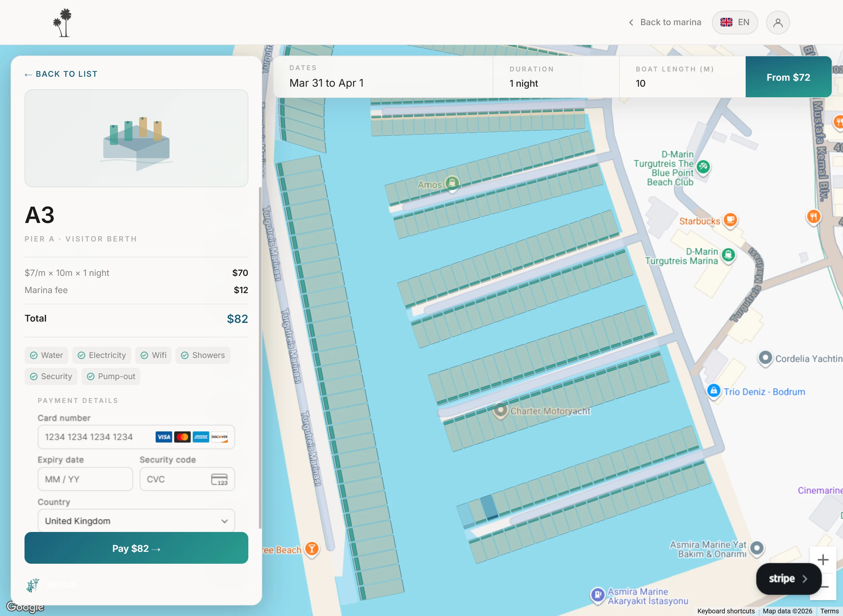The height and width of the screenshot is (616, 843).
Task: Open the Country dropdown showing United Kingdom
Action: 136,520
